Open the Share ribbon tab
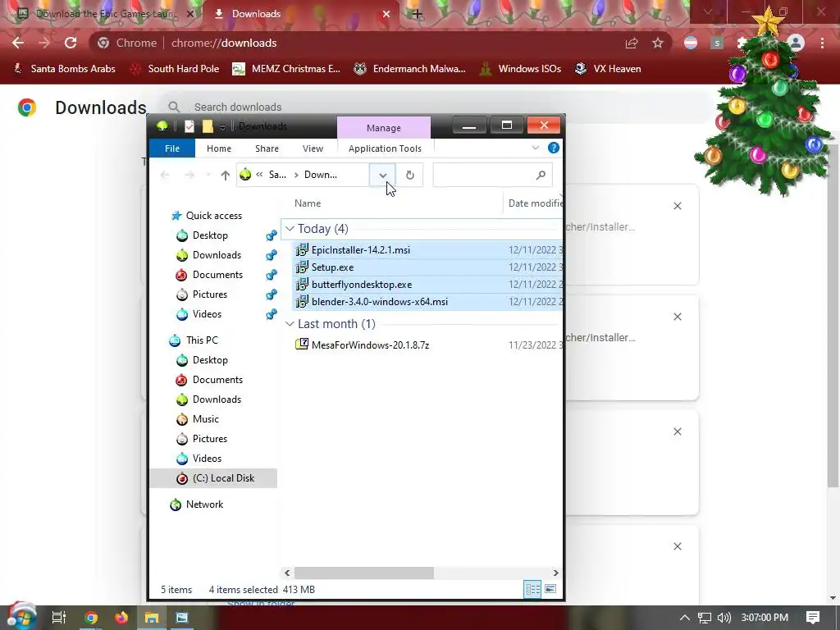 tap(267, 148)
